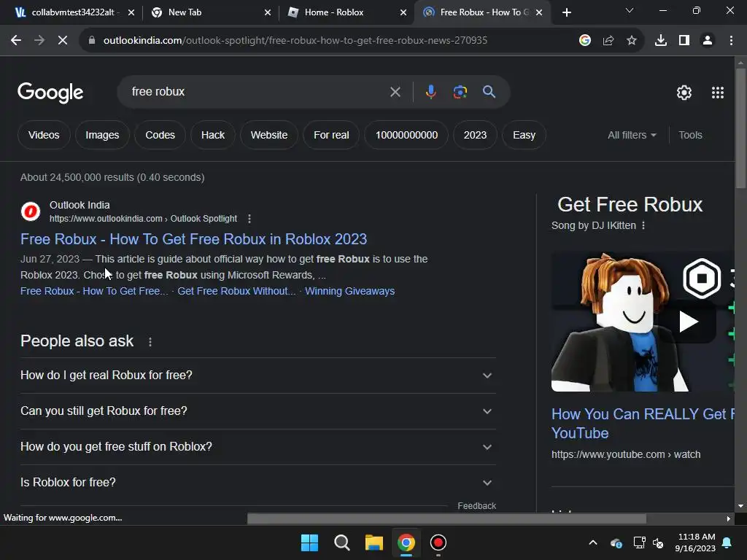Open "How You Can REALLY Get" YouTube link
The image size is (747, 560).
pos(642,424)
